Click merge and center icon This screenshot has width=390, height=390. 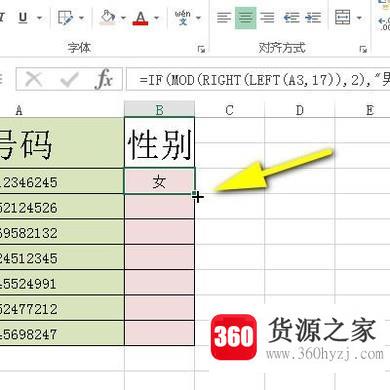tap(343, 17)
